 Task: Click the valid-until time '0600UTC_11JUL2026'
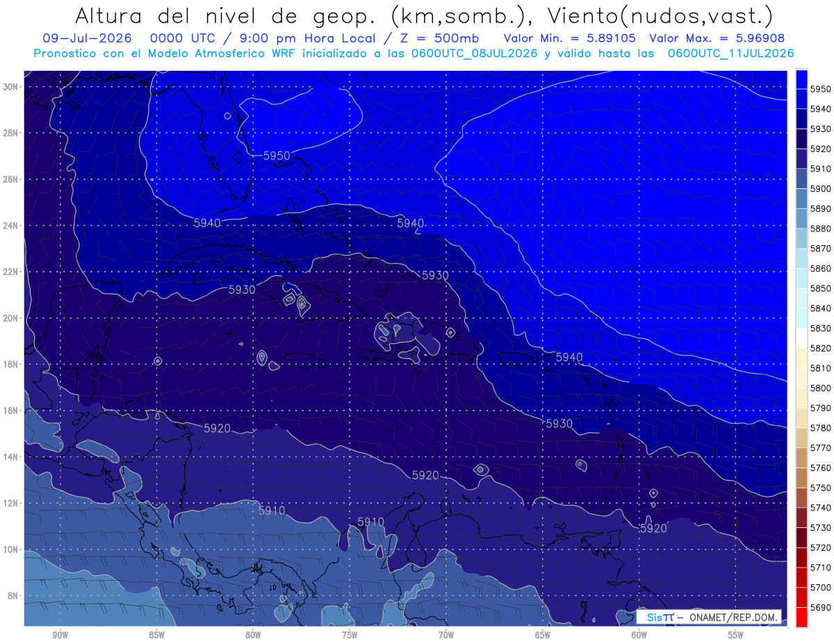730,53
